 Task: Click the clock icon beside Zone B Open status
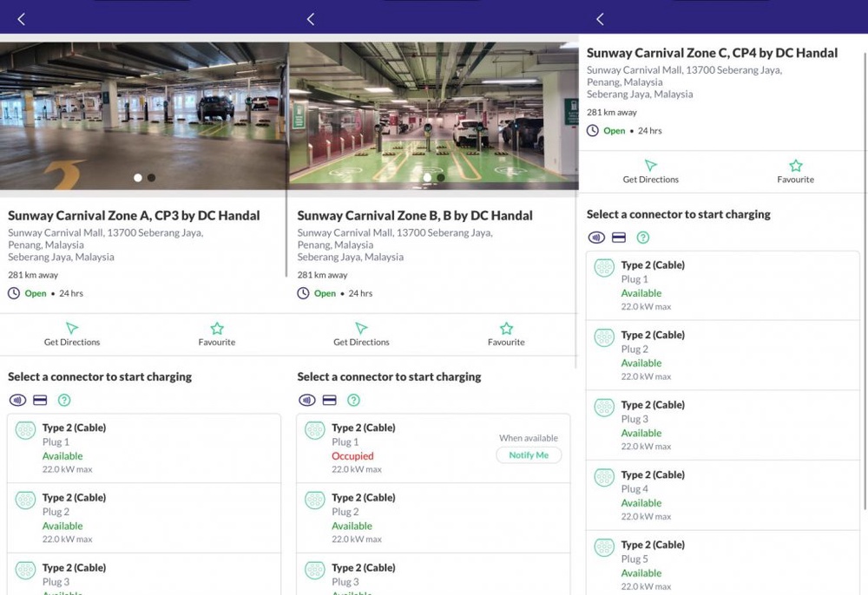tap(303, 293)
